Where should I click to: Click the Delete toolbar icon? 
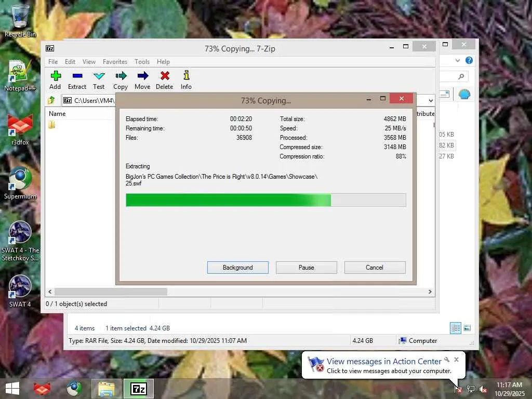165,76
